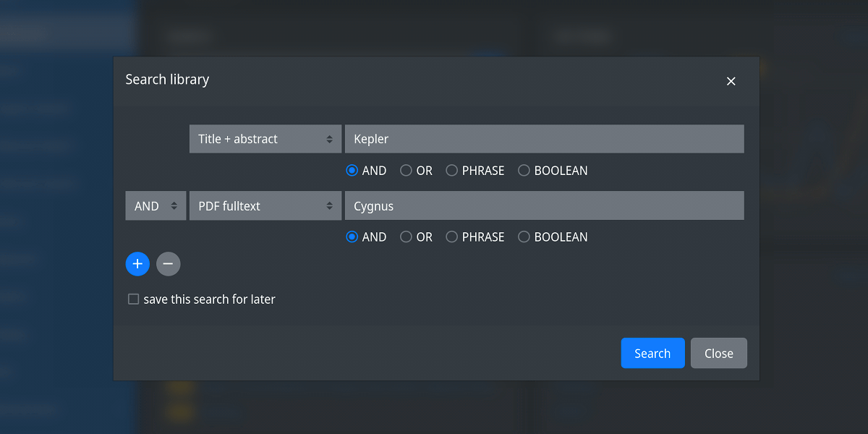Open the PDF fulltext field dropdown
Screen dimensions: 868x434
pyautogui.click(x=265, y=206)
